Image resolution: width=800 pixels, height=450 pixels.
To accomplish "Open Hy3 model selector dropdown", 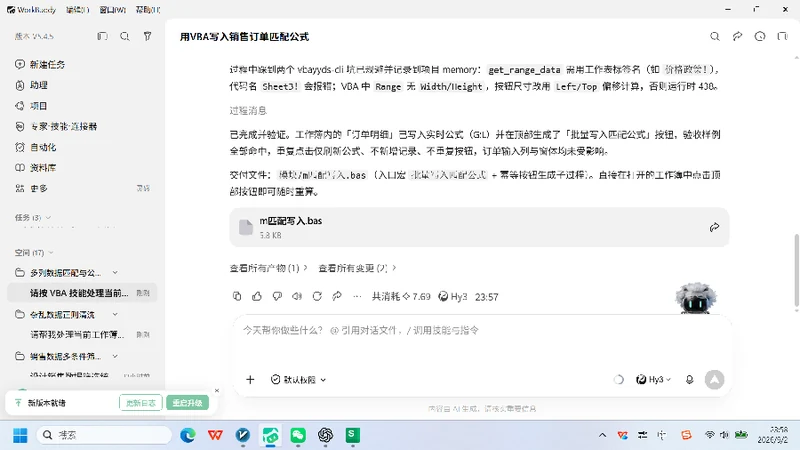I will click(654, 380).
